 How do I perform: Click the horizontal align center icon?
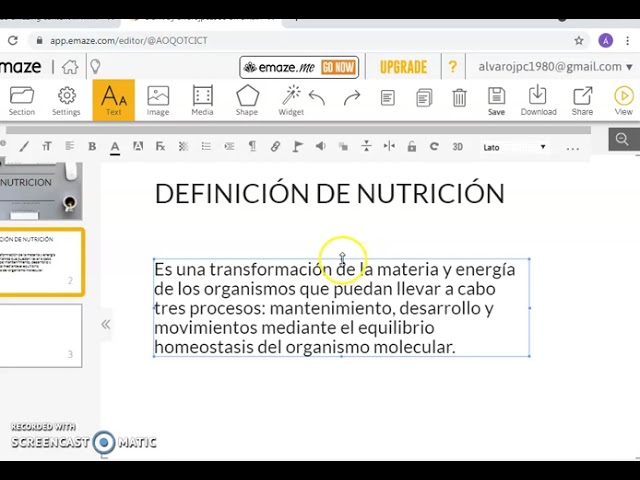(x=389, y=146)
